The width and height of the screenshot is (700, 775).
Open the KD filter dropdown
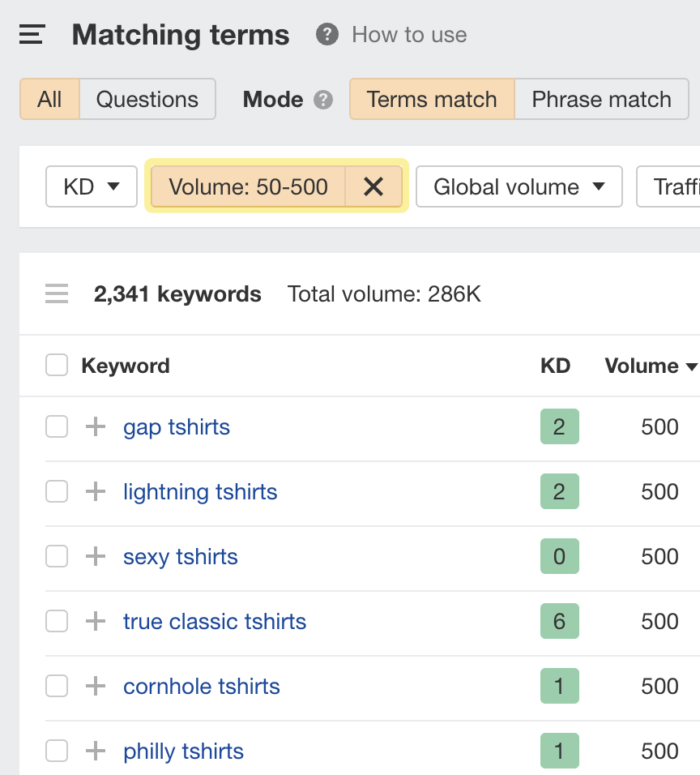click(91, 186)
